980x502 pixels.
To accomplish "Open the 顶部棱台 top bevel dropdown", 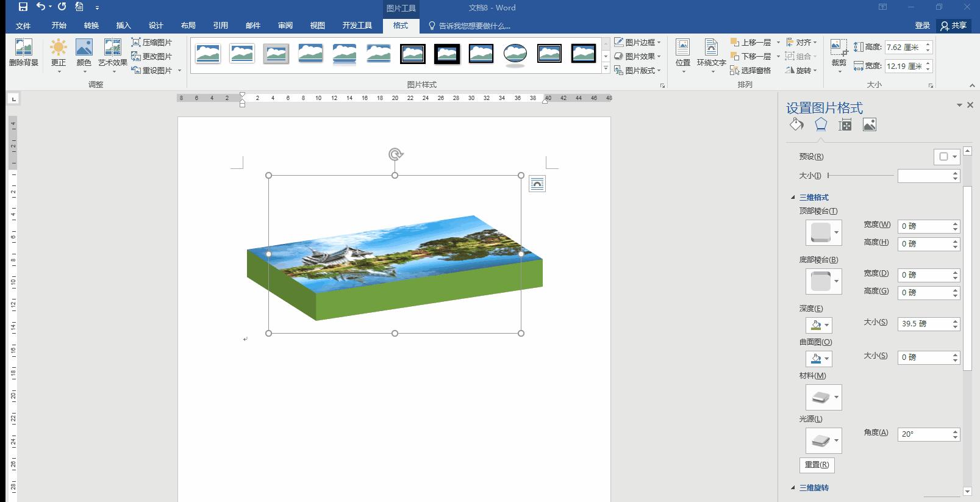I will (823, 232).
